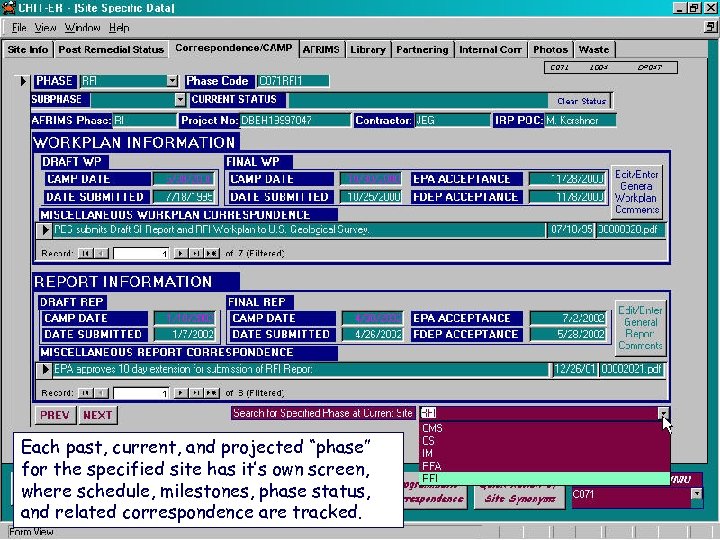The height and width of the screenshot is (540, 720).
Task: Click the IRP POC field M. Kershner
Action: (x=580, y=120)
